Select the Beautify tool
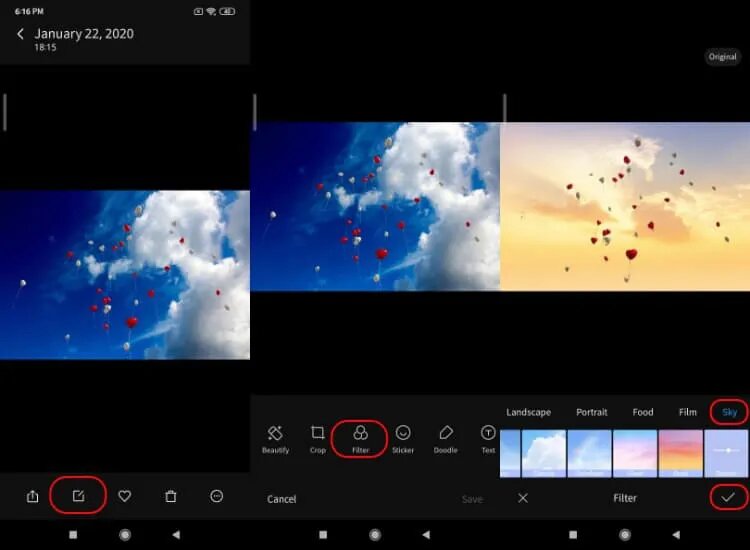 275,438
